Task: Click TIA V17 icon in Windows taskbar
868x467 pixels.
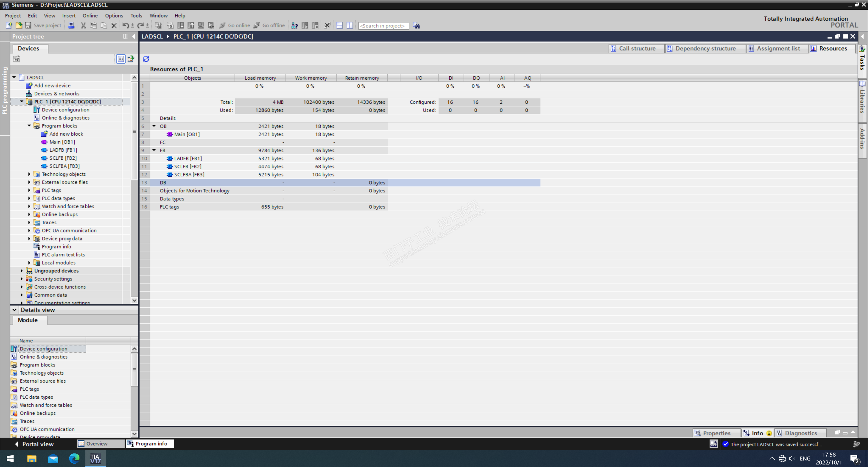Action: coord(95,459)
